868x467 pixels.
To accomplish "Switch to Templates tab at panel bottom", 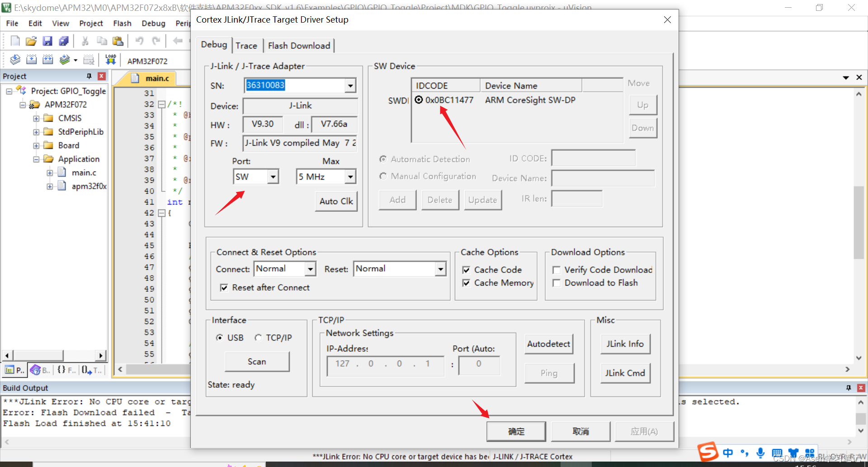I will [92, 370].
